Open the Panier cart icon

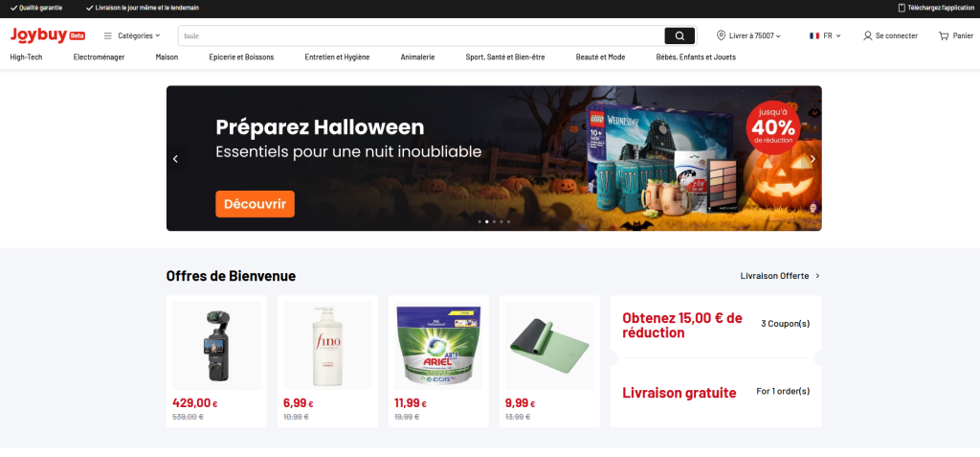943,35
